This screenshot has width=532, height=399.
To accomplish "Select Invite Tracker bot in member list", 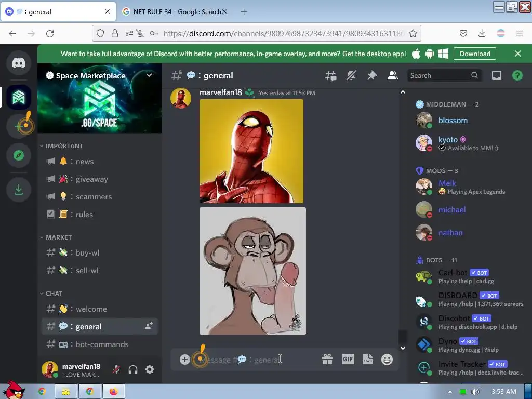I will 470,368.
